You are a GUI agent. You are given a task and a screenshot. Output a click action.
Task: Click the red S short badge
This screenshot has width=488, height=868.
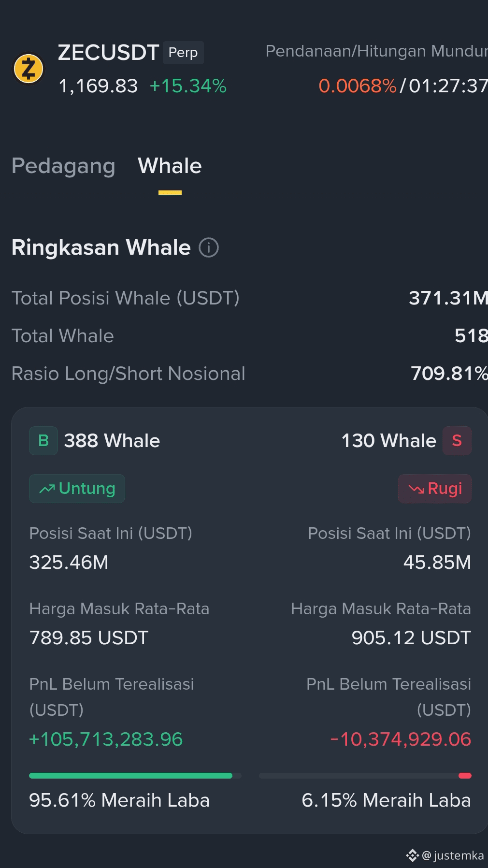(x=457, y=441)
